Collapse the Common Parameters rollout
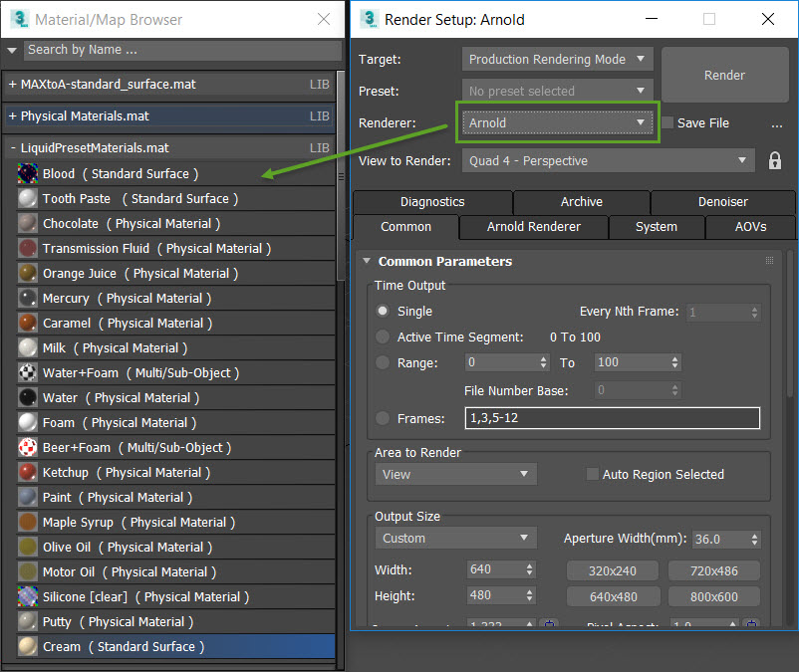This screenshot has height=672, width=799. point(367,261)
